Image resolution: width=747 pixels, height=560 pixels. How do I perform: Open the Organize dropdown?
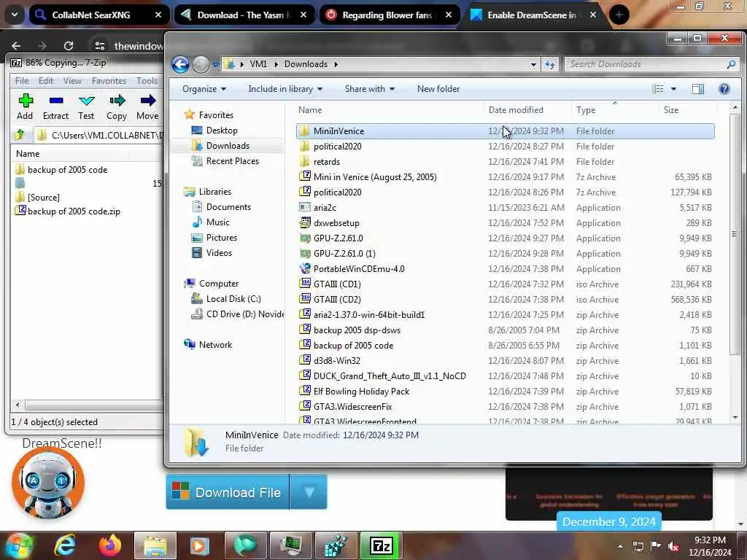[x=204, y=88]
